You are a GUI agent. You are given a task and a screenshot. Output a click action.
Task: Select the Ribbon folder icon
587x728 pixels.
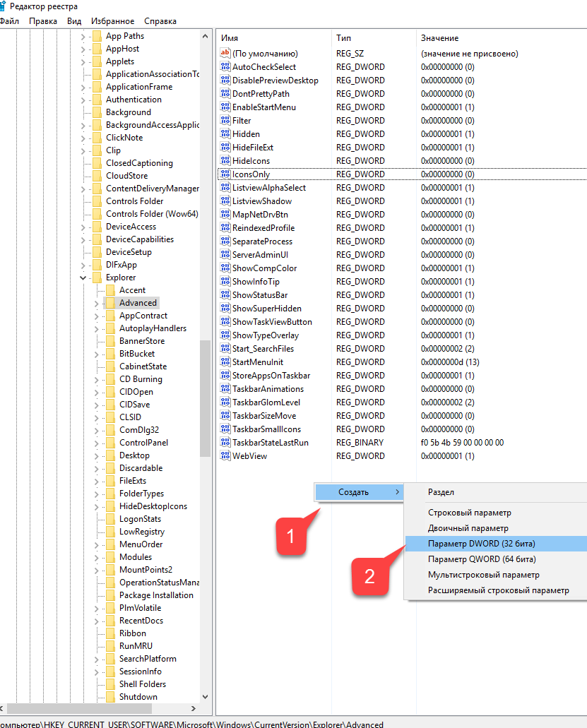(109, 633)
